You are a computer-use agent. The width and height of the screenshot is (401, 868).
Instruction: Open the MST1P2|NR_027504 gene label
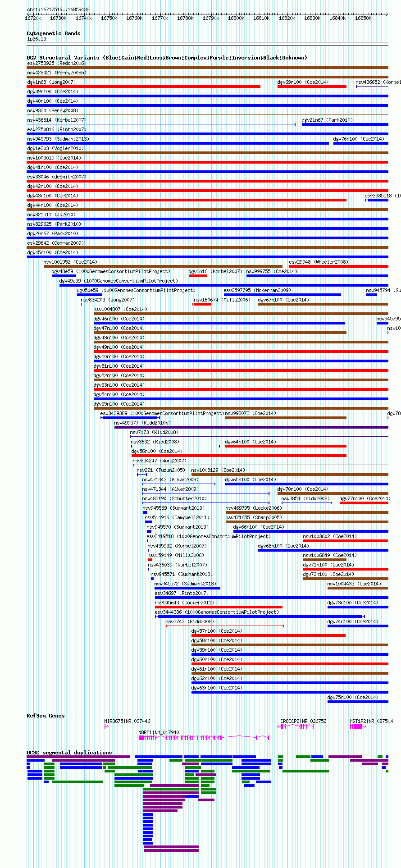[371, 721]
